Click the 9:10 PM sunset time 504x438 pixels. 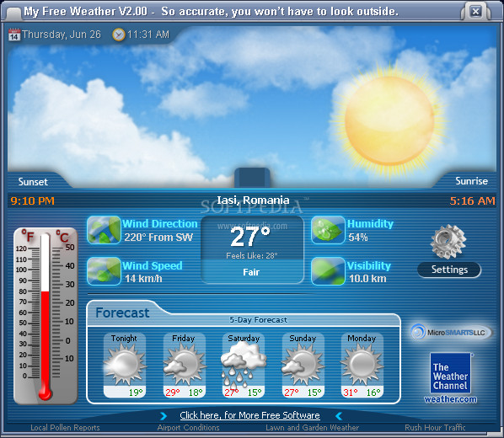(x=33, y=201)
